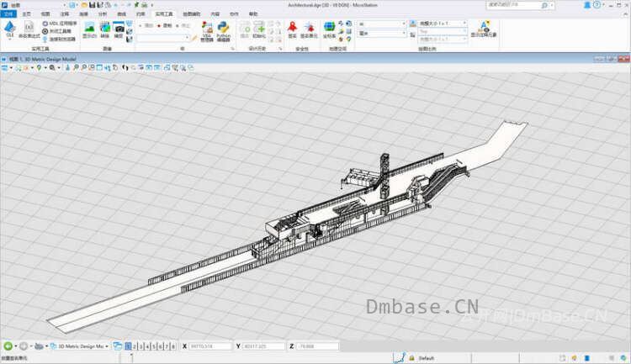Expand the macro name combo box in ribbon
This screenshot has height=364, width=631.
(163, 37)
